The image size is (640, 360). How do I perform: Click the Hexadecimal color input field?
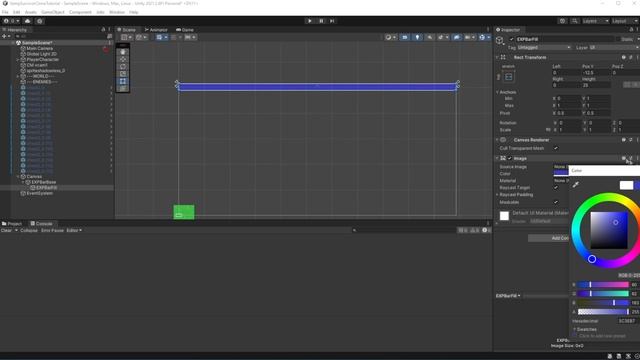(628, 321)
